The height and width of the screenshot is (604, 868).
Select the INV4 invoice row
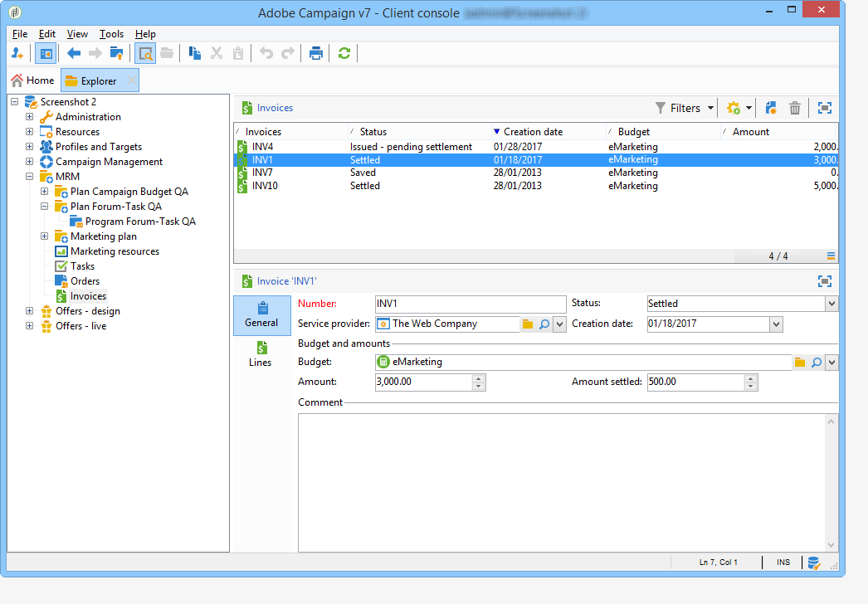(536, 147)
